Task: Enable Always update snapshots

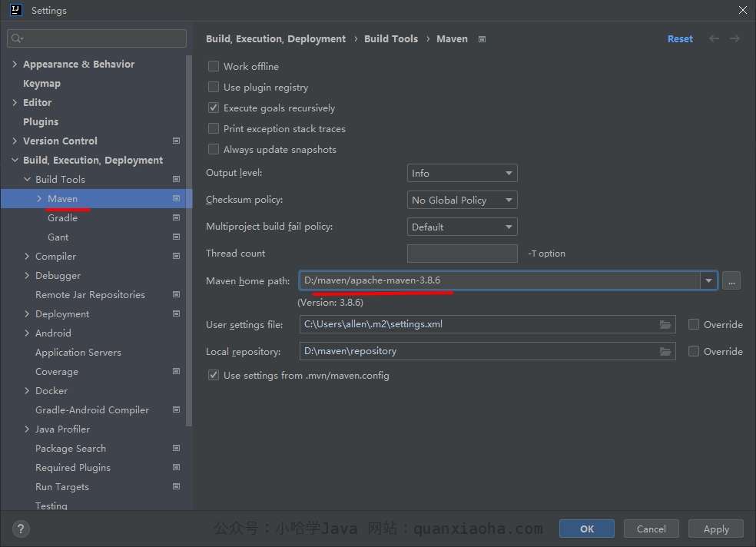Action: click(213, 149)
